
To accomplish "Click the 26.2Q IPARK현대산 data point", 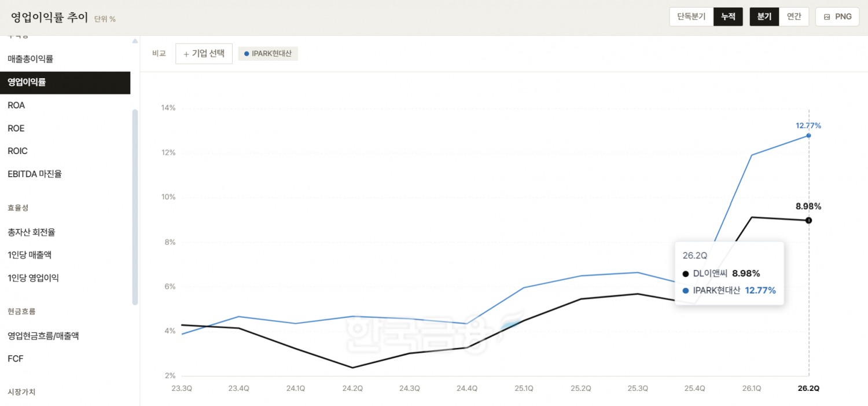I will click(808, 136).
